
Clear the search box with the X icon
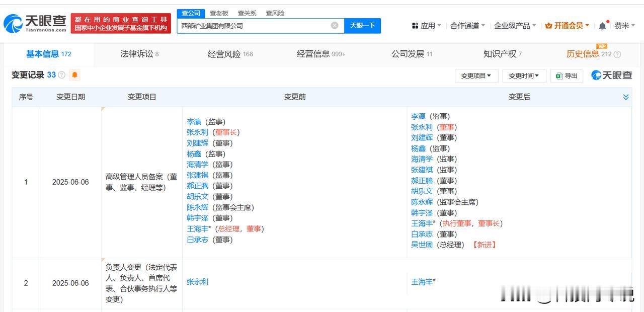click(335, 26)
